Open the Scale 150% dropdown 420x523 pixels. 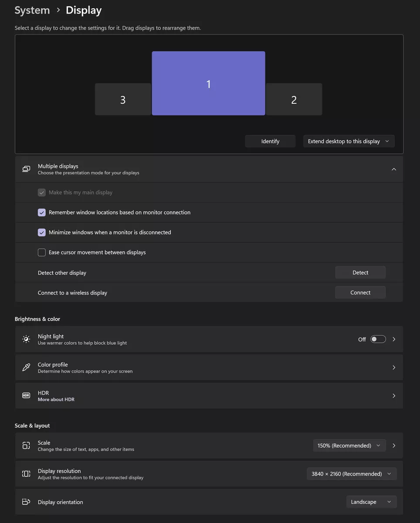click(349, 445)
